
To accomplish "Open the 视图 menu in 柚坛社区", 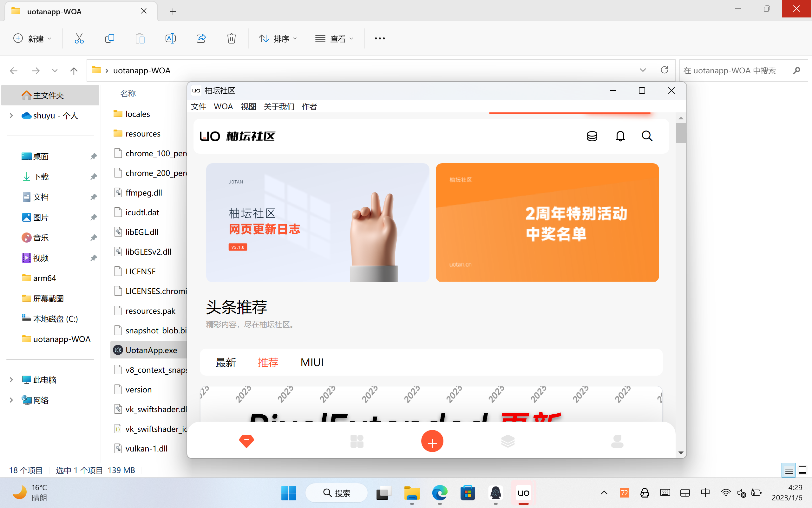I will 248,106.
